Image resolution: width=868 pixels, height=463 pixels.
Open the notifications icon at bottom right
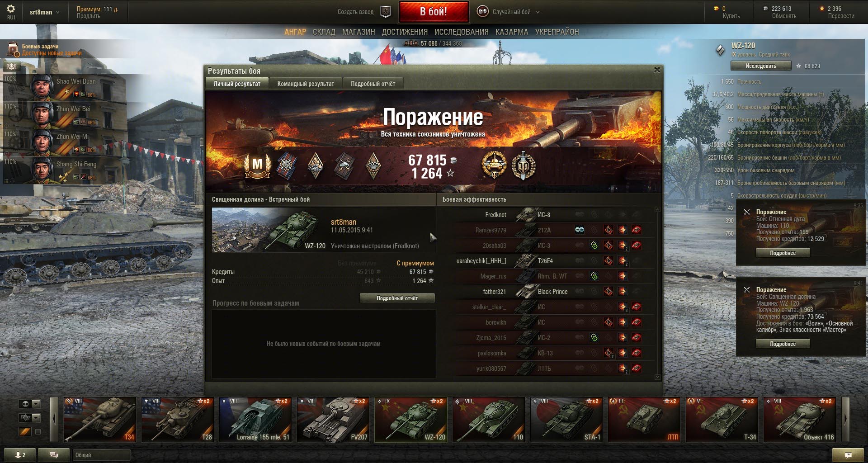[848, 455]
